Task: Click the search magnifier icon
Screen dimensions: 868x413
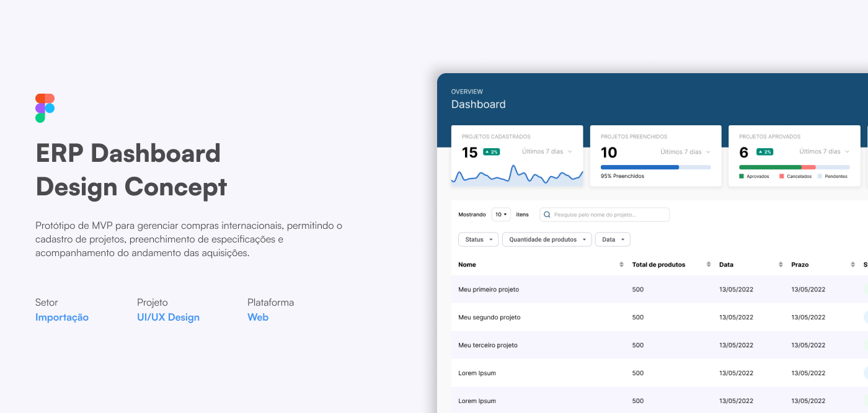Action: [x=547, y=215]
